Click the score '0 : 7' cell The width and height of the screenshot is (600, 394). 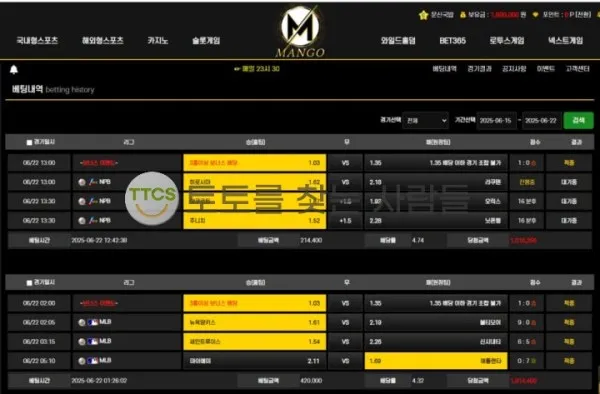pyautogui.click(x=527, y=361)
